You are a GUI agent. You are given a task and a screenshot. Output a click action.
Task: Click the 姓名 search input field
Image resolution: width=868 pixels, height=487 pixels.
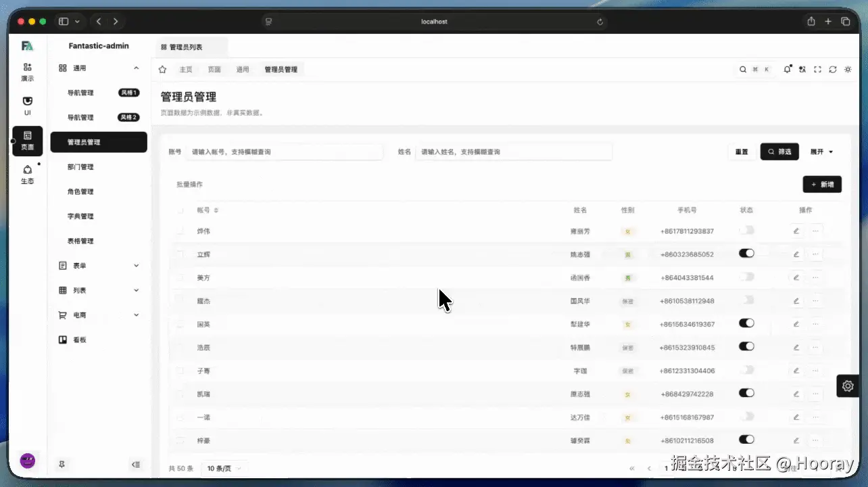pos(513,152)
